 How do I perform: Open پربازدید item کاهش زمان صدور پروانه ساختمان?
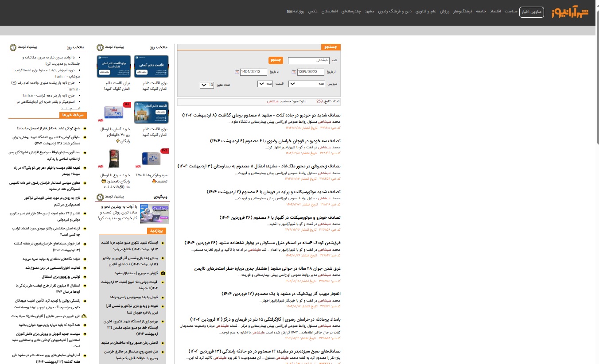[129, 343]
